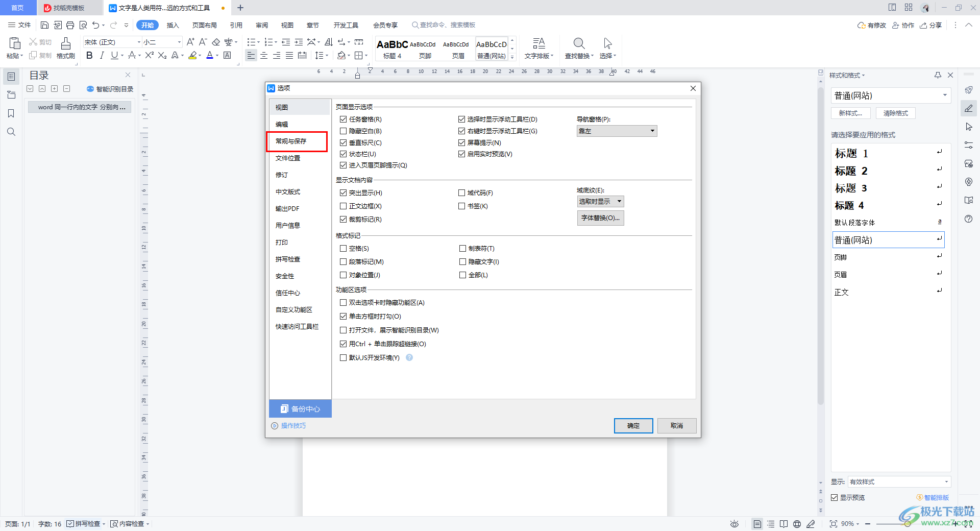Viewport: 980px width, 531px height.
Task: Click the eye protection mode icon in status bar
Action: coord(734,524)
